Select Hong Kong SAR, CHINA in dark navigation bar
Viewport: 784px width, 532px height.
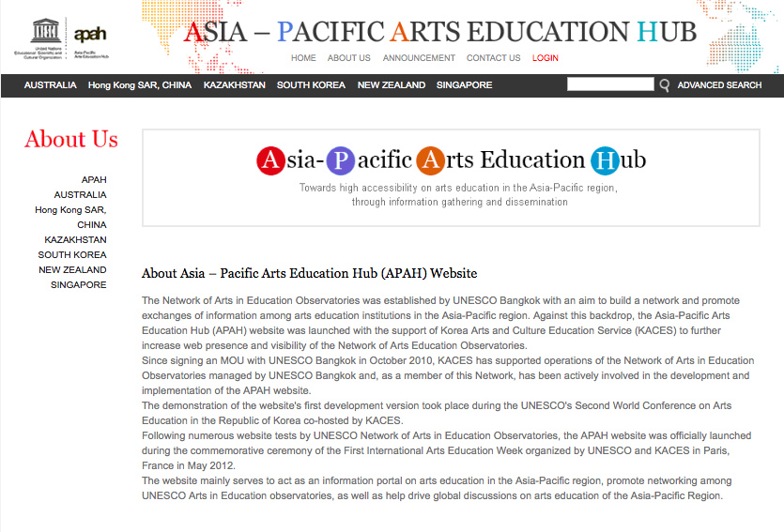coord(140,85)
